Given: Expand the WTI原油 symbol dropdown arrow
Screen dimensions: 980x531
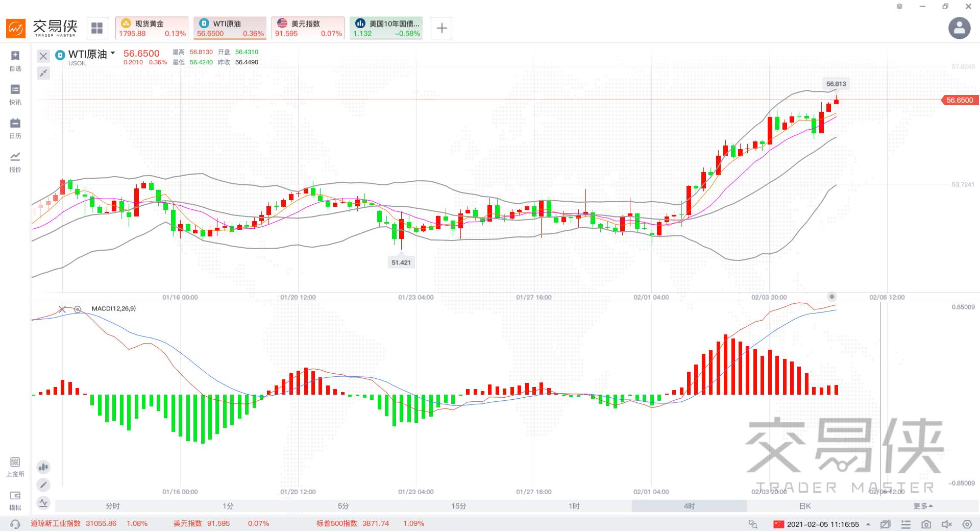Looking at the screenshot, I should pos(113,53).
